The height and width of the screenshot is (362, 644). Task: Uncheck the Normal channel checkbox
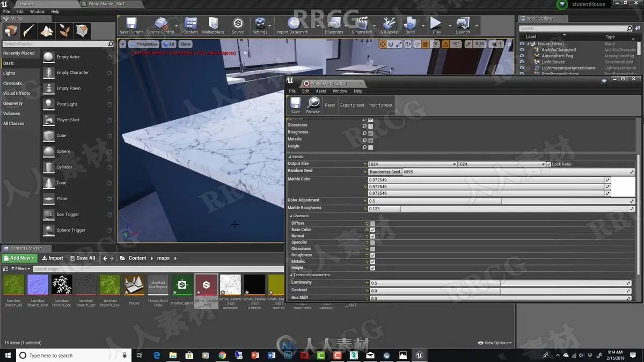(372, 236)
